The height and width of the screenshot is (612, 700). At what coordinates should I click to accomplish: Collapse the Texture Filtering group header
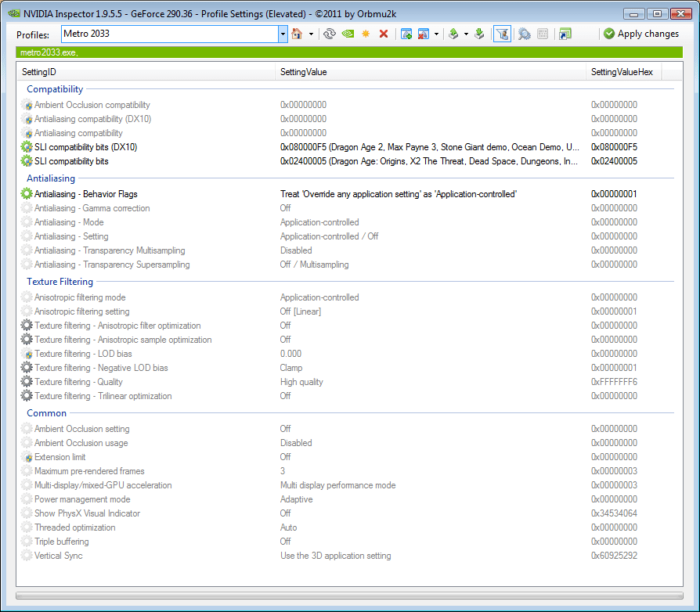60,282
